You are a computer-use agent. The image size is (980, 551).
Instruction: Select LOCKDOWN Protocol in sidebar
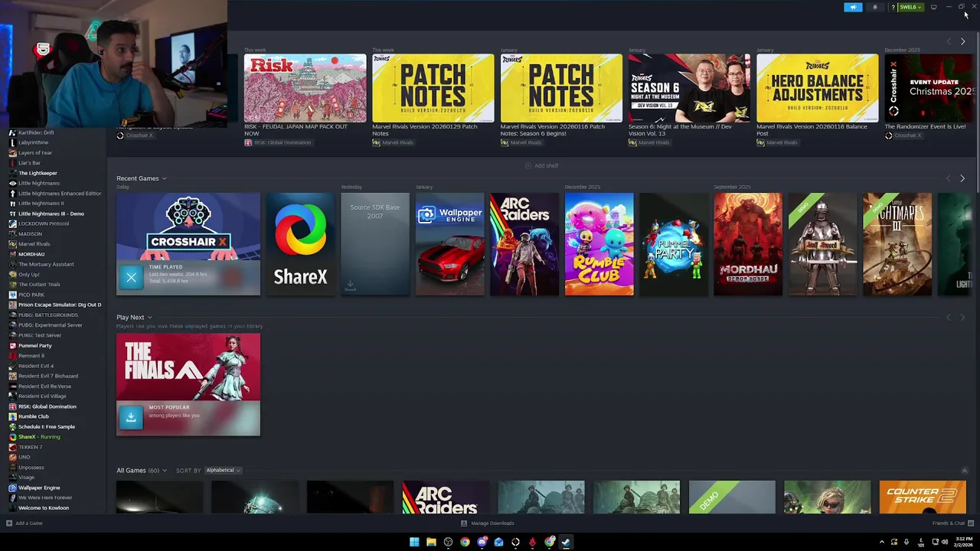click(44, 223)
